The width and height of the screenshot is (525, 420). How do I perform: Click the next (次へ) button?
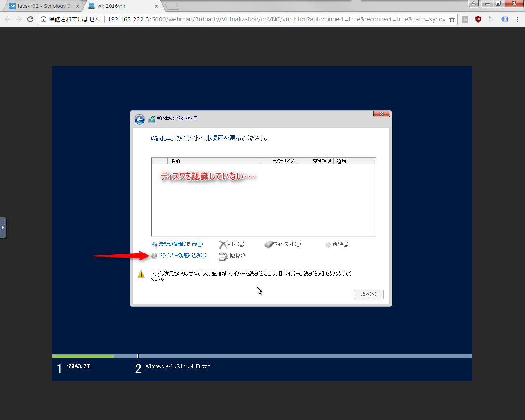[x=369, y=294]
